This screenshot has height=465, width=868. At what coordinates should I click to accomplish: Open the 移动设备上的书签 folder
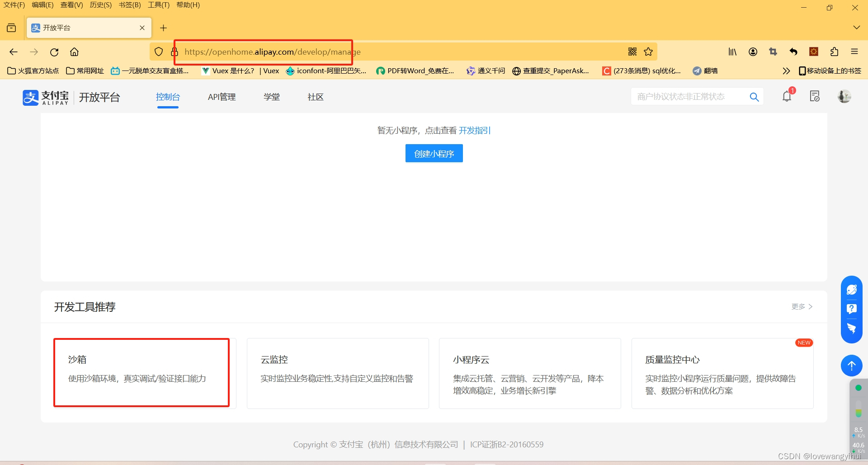point(830,71)
